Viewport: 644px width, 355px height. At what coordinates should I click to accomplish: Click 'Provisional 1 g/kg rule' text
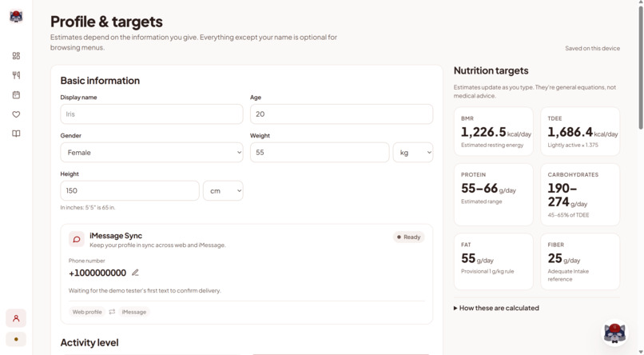click(x=487, y=271)
